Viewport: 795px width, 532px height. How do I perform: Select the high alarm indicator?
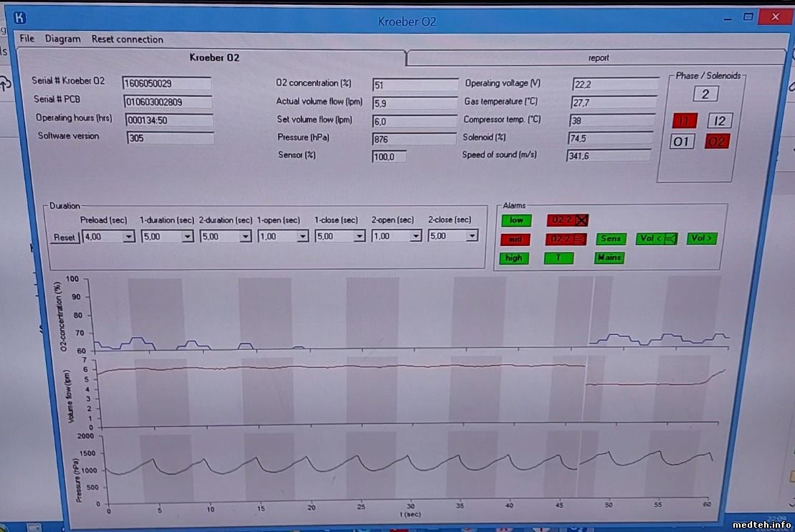(514, 258)
